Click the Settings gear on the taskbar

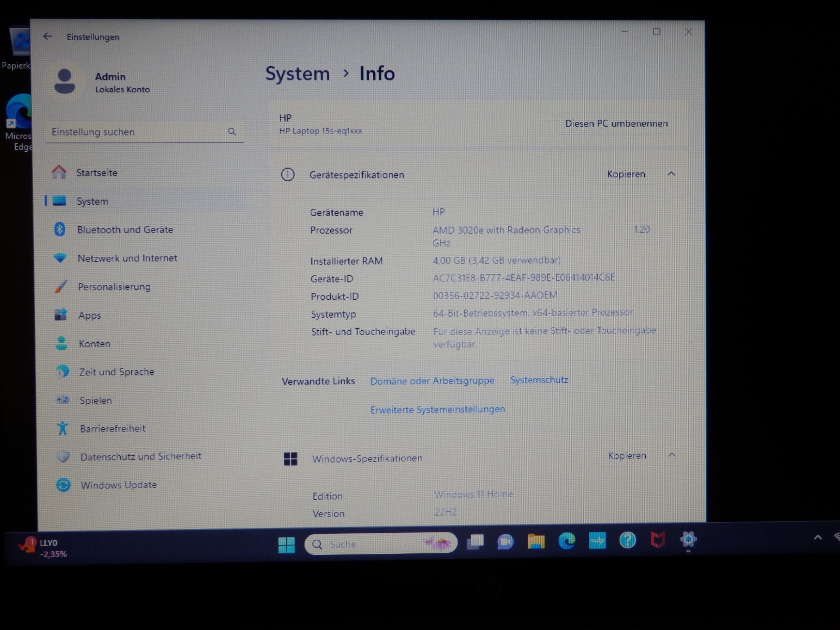point(688,539)
